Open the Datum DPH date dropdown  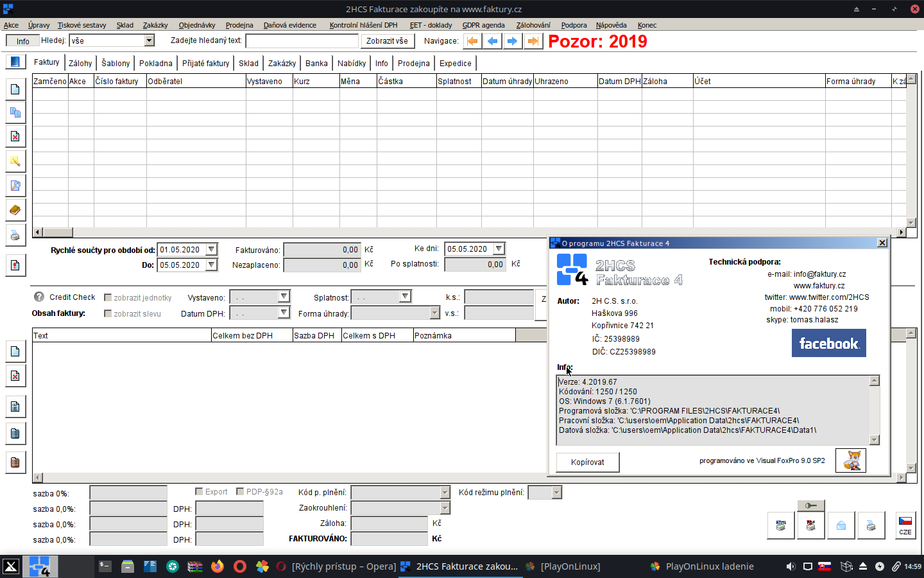coord(284,312)
